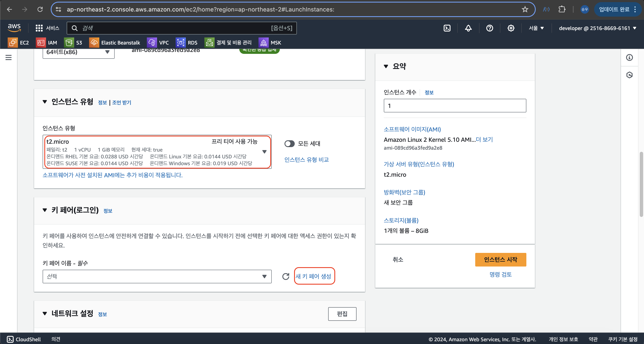The image size is (644, 344).
Task: Click the 인스턴스 개수 input field
Action: [455, 106]
